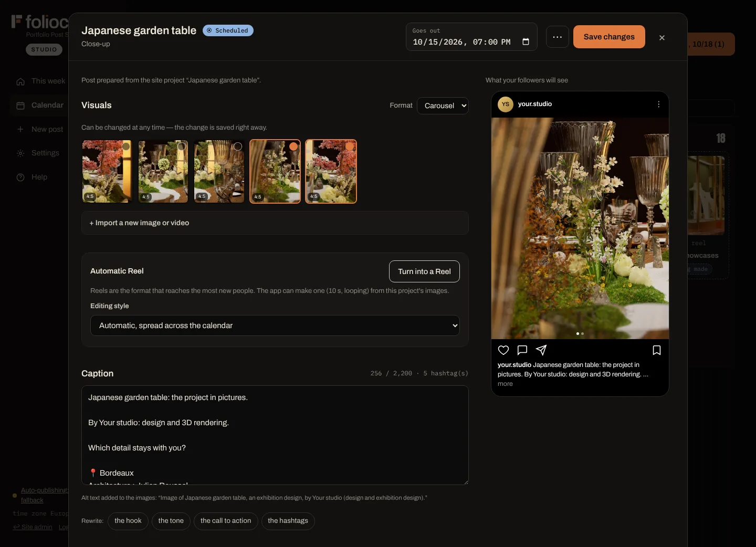Viewport: 756px width, 547px height.
Task: Click the paper plane share icon
Action: click(541, 350)
